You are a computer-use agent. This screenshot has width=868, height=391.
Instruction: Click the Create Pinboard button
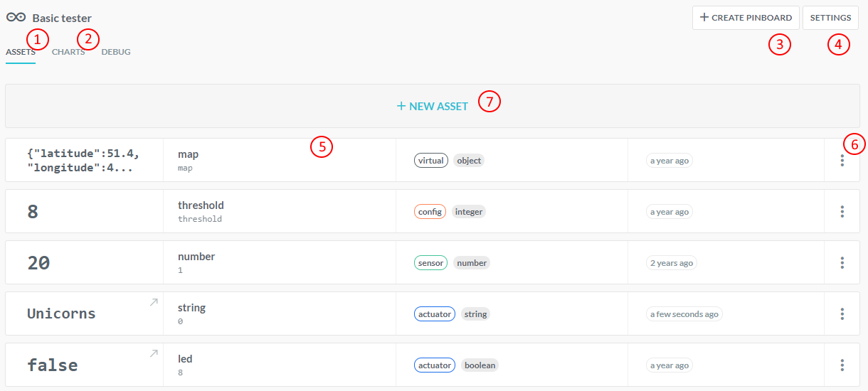745,18
